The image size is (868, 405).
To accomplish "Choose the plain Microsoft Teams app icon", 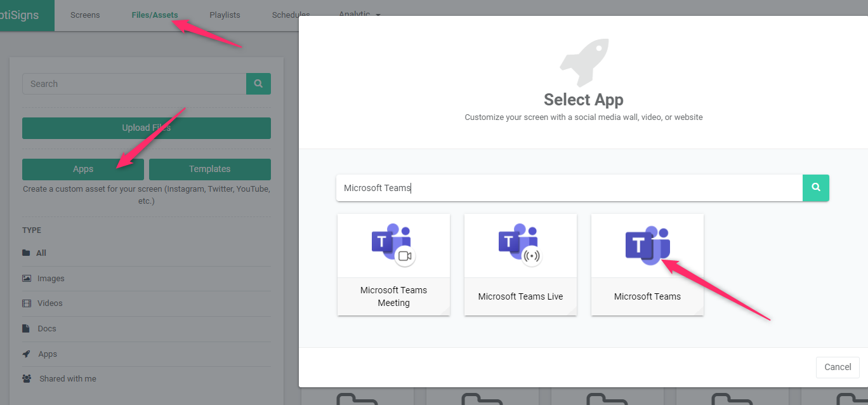I will 647,245.
